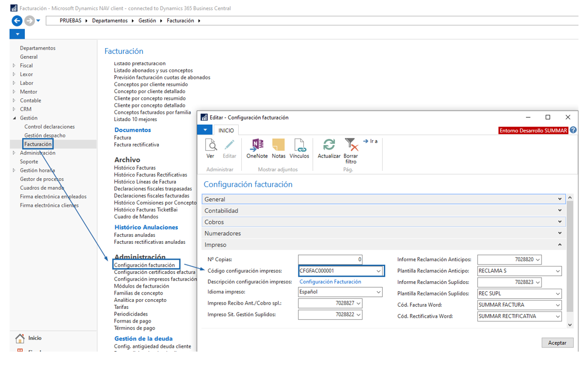
Task: Open help icon beside Entorno Desarrollo
Action: pos(573,130)
